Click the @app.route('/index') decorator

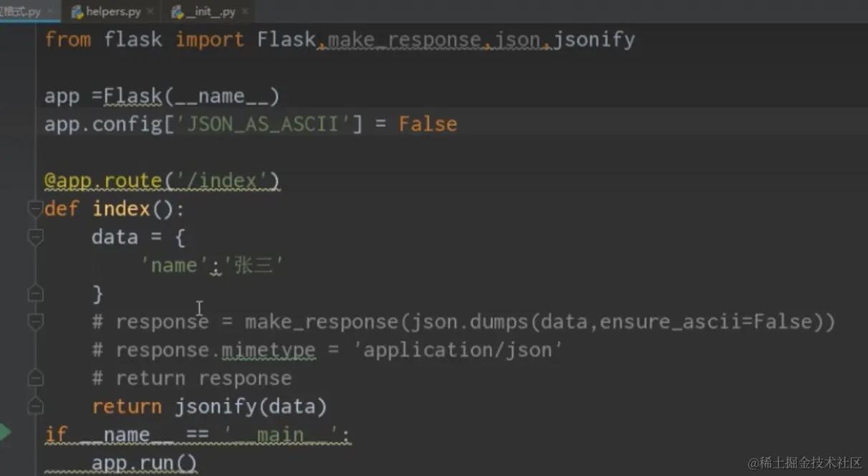(x=162, y=181)
